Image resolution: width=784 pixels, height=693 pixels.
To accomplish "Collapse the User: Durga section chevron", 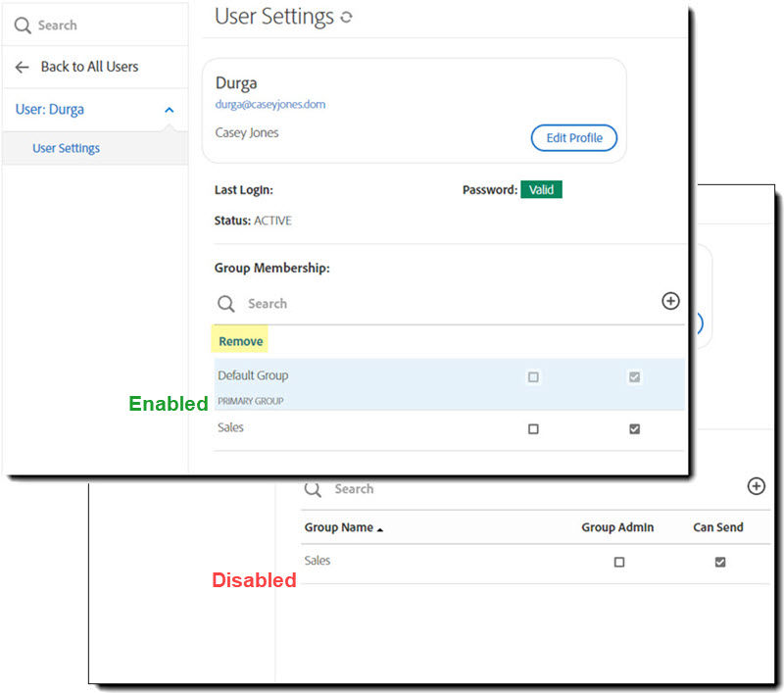I will 169,109.
